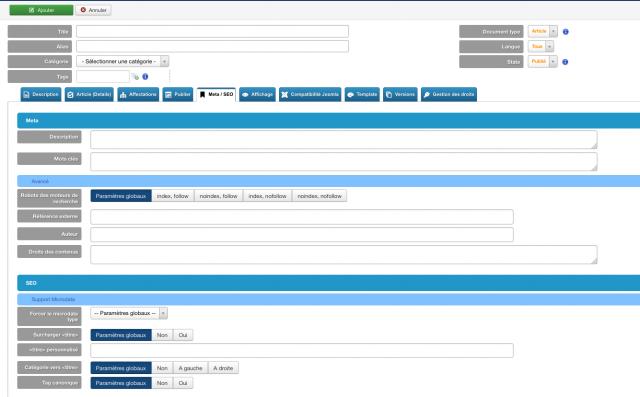This screenshot has height=397, width=640.
Task: Open the Sélectionner une catégorie dropdown
Action: tap(122, 61)
